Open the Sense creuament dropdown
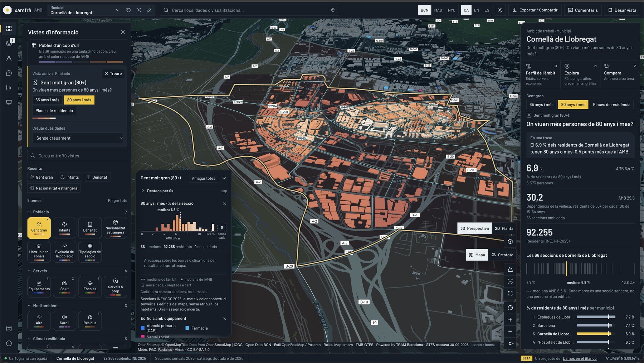644x363 pixels. point(78,138)
